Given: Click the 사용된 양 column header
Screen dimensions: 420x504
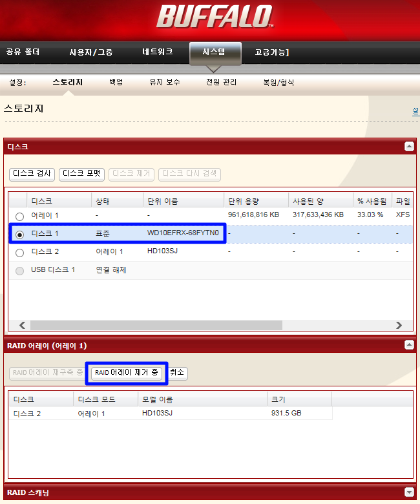Looking at the screenshot, I should pyautogui.click(x=320, y=201).
